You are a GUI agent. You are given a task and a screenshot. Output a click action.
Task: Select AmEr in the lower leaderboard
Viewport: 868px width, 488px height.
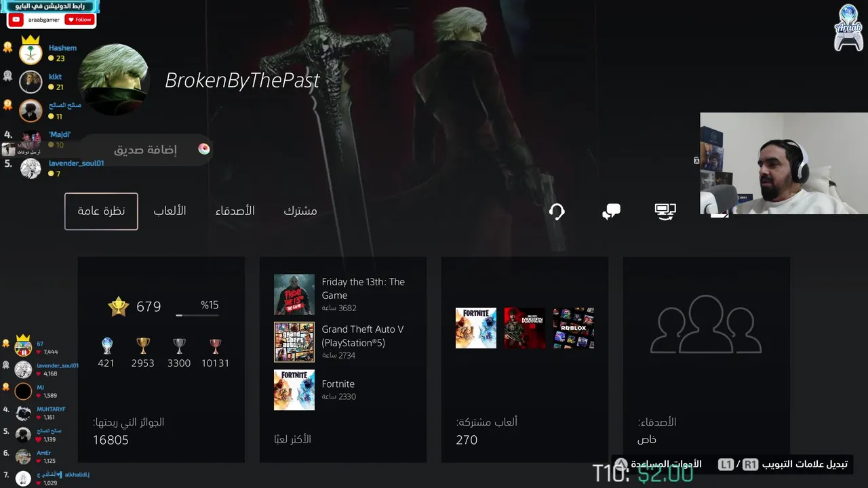click(43, 453)
